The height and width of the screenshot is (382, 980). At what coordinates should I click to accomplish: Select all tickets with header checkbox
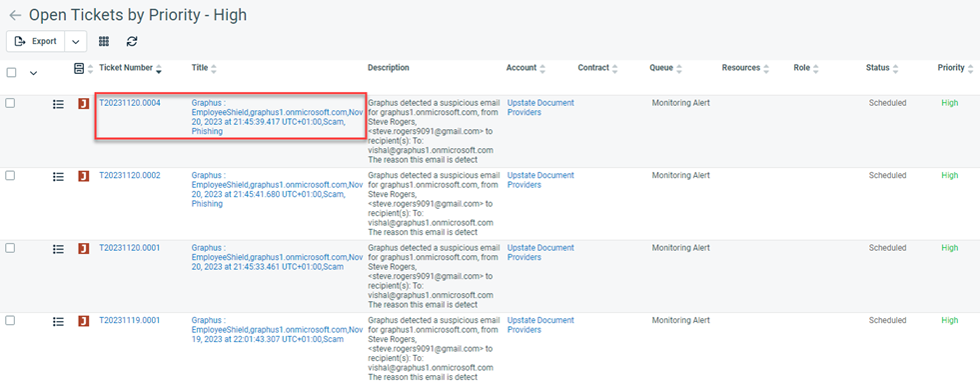[x=11, y=73]
